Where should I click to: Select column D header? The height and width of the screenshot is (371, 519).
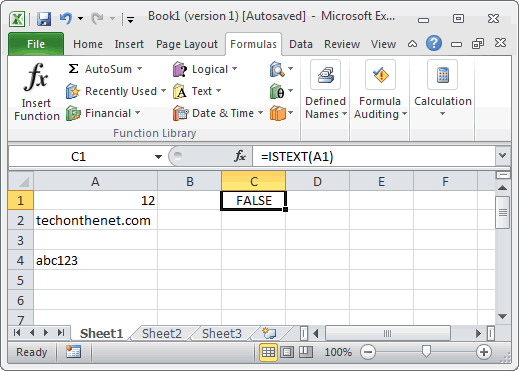317,181
